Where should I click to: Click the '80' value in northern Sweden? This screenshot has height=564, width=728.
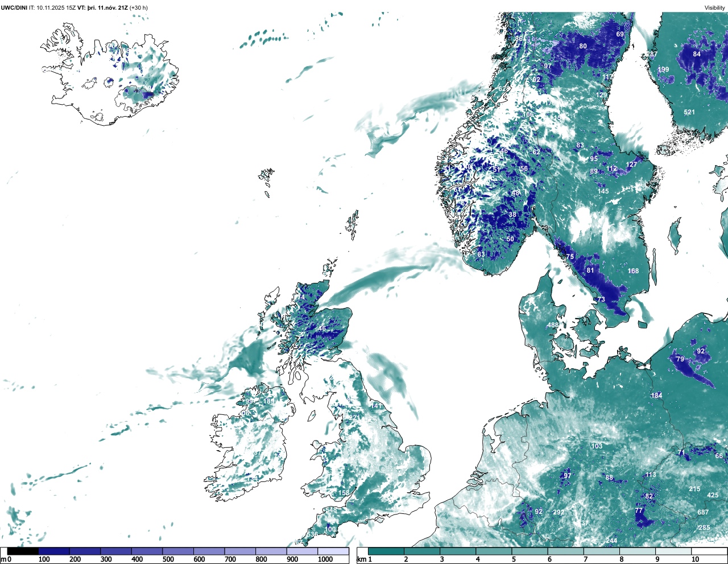click(583, 46)
